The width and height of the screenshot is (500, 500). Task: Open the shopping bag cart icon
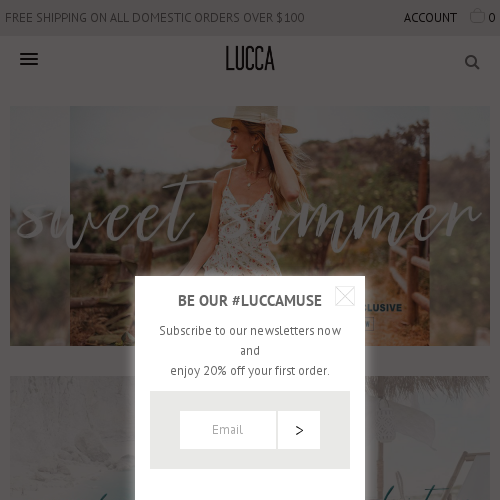pos(477,16)
